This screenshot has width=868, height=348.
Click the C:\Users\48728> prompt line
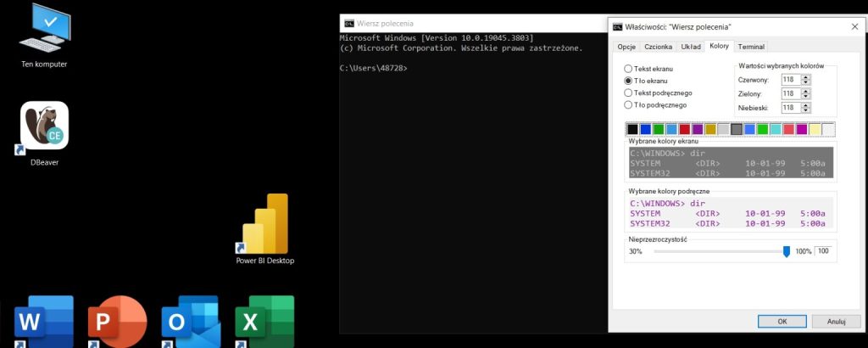(x=374, y=69)
